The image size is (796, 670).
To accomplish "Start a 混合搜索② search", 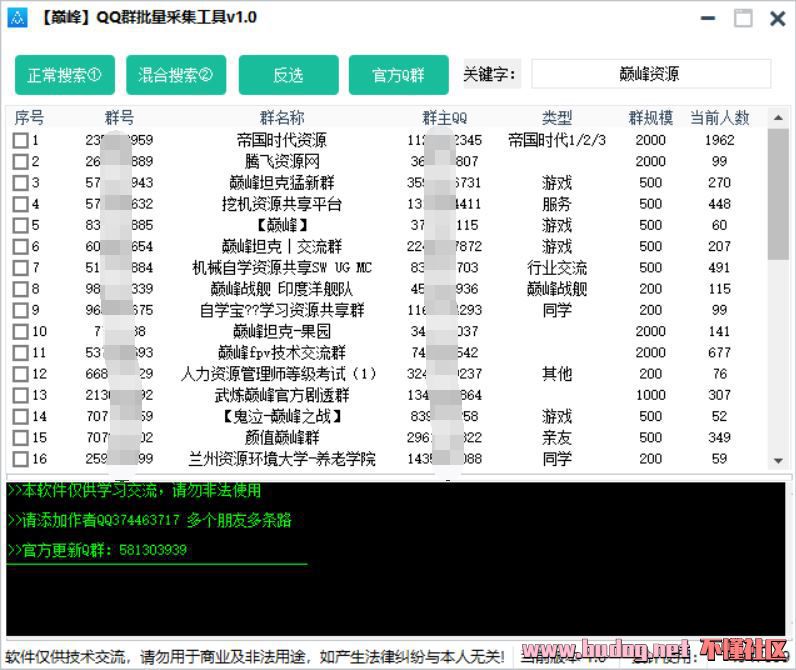I will click(x=176, y=75).
